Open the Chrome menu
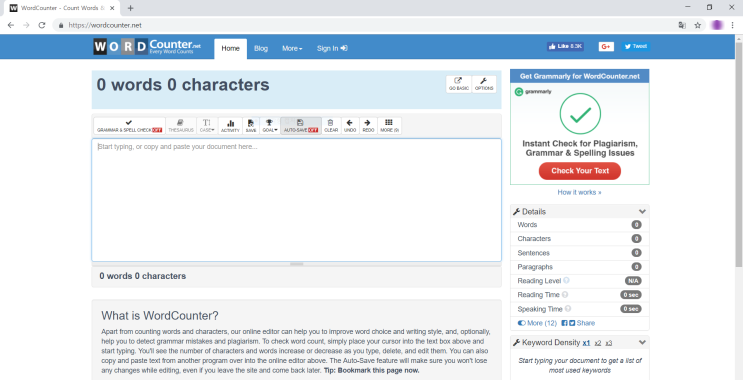This screenshot has width=743, height=380. tap(733, 25)
